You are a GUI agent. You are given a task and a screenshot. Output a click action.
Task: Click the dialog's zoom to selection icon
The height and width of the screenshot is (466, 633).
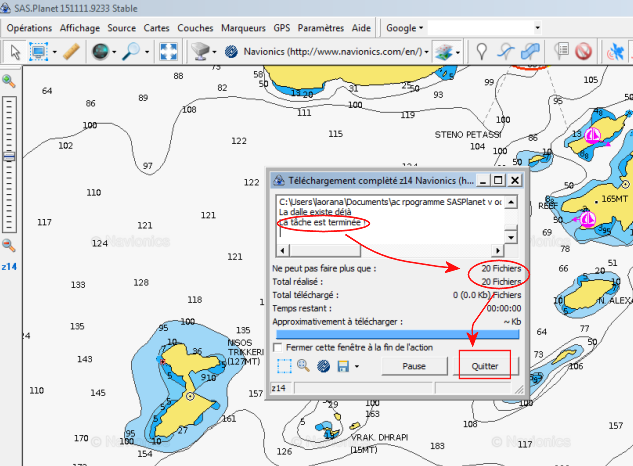[x=304, y=366]
